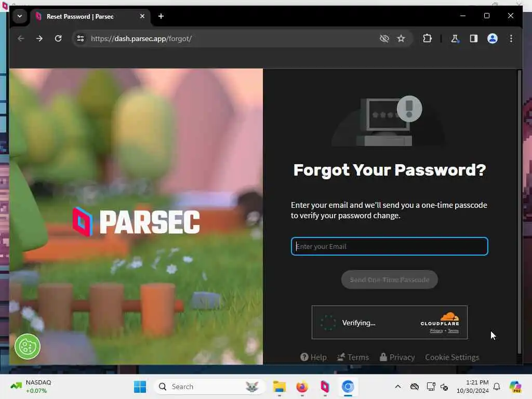This screenshot has height=399, width=532.
Task: Open the NASDAQ widget in taskbar
Action: (x=31, y=387)
